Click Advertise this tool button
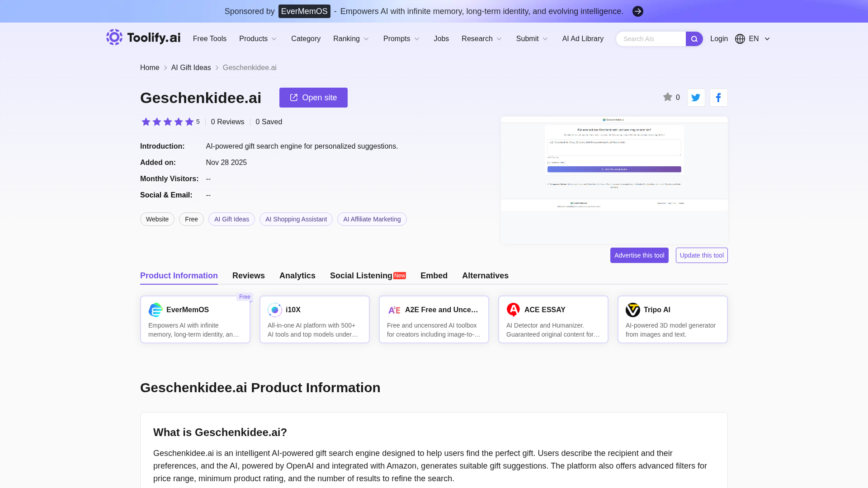 (639, 255)
